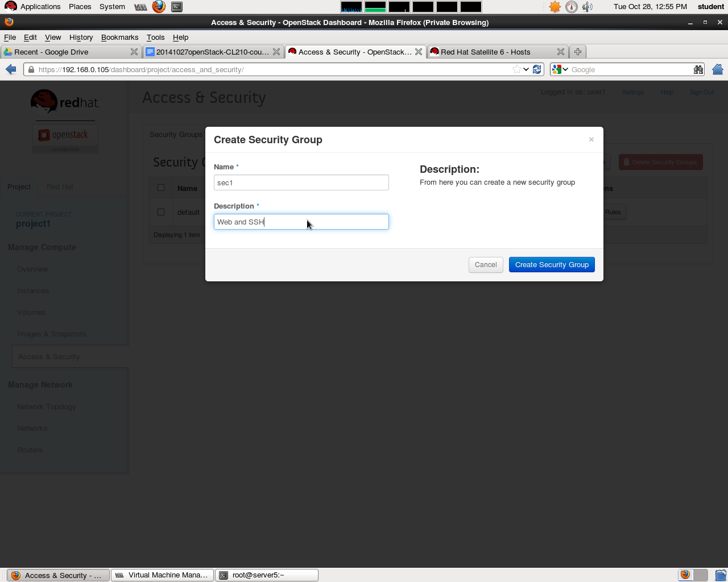Open the search engine selector dropdown
The width and height of the screenshot is (728, 582).
click(x=560, y=69)
